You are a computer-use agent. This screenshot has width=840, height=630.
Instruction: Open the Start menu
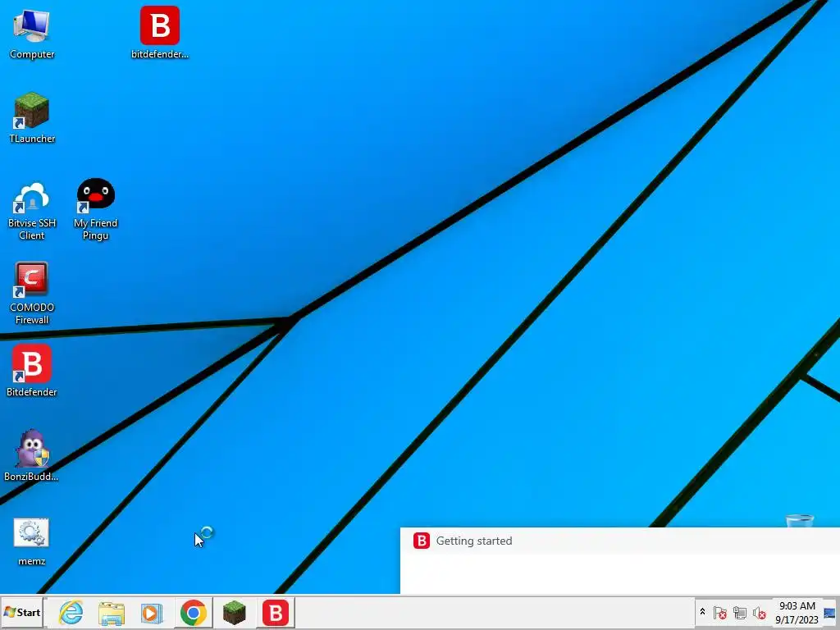22,612
